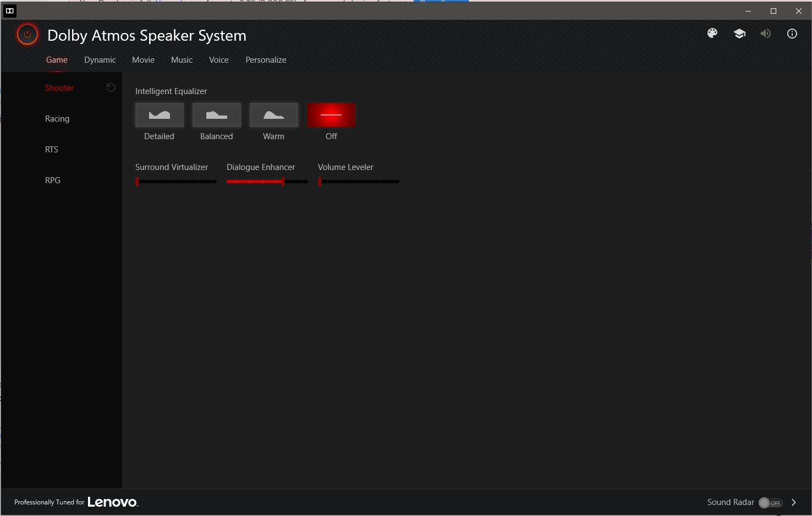Click the Professionally Tuned for text
Image resolution: width=812 pixels, height=516 pixels.
pyautogui.click(x=50, y=502)
